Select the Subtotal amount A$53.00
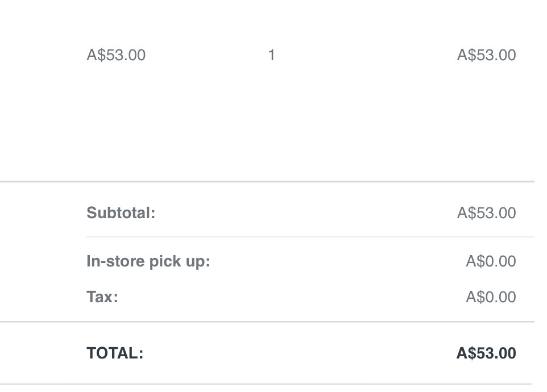 coord(486,213)
